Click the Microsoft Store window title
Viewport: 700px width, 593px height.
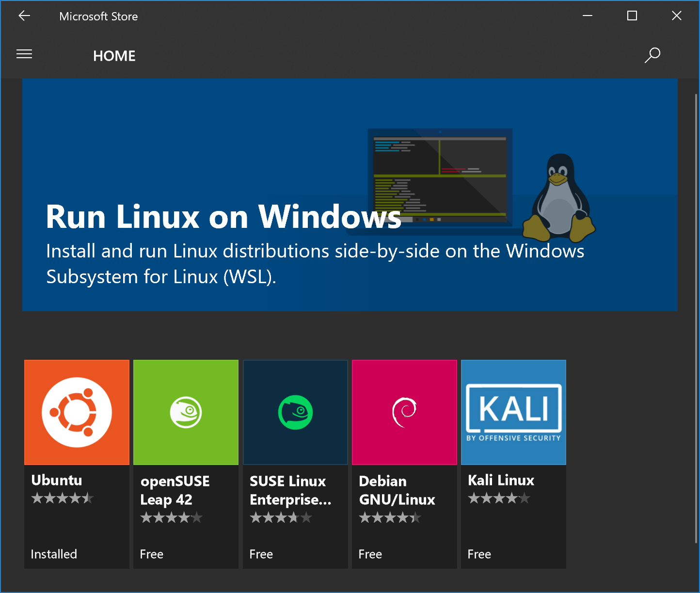pyautogui.click(x=98, y=16)
